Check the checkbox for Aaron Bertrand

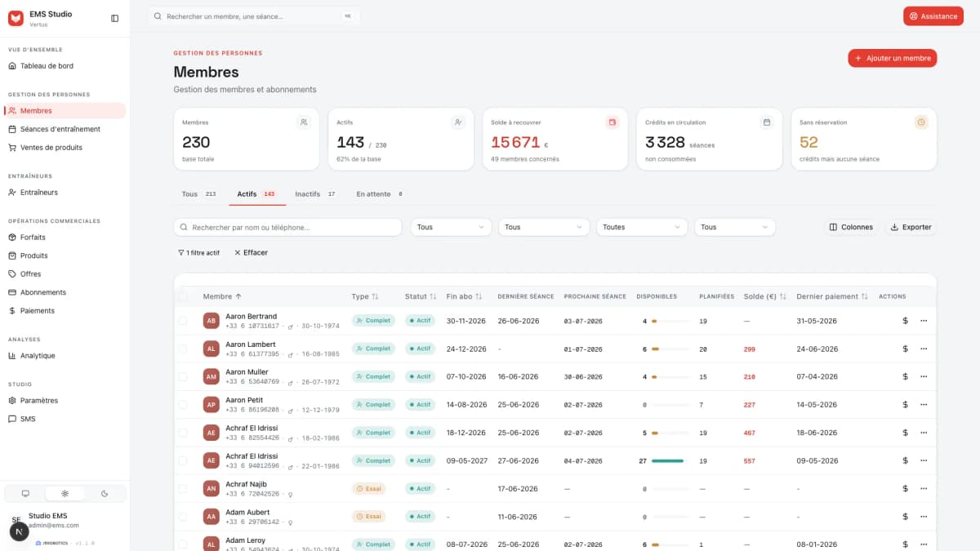pos(183,321)
